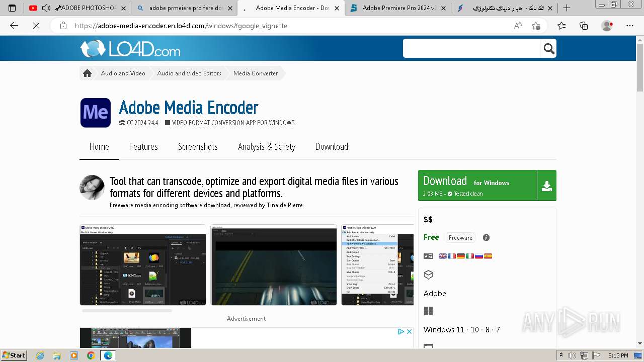Open the Edge settings and more menu
This screenshot has height=362, width=644.
630,26
